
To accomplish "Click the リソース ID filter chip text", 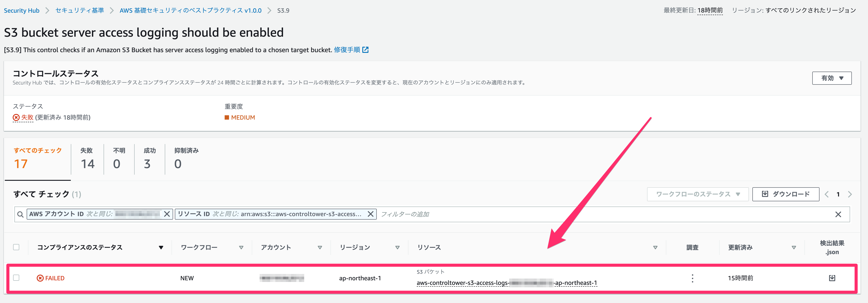I will 269,214.
